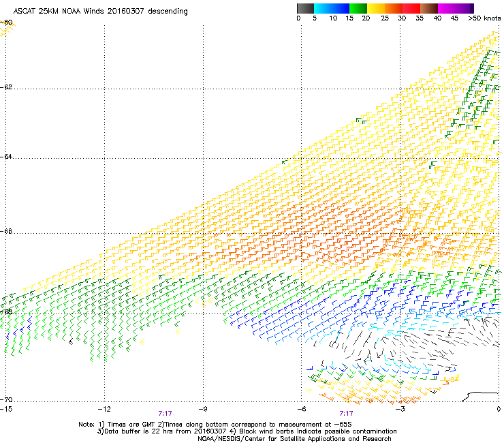The width and height of the screenshot is (504, 443).
Task: Pick the green 15-20 knots legend segment
Action: click(358, 8)
